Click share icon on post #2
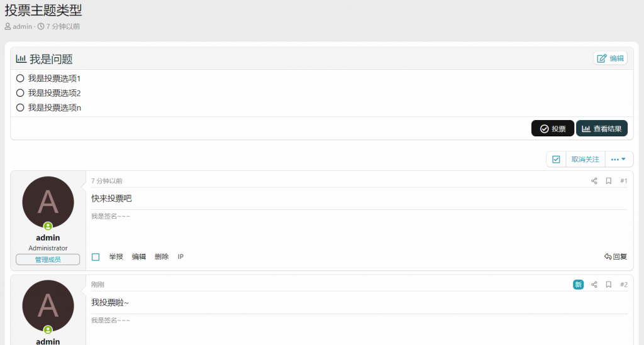Image resolution: width=644 pixels, height=345 pixels. (594, 285)
